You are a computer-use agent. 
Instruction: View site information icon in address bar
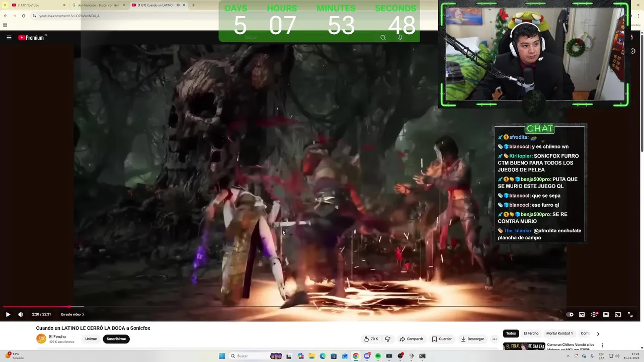(34, 16)
